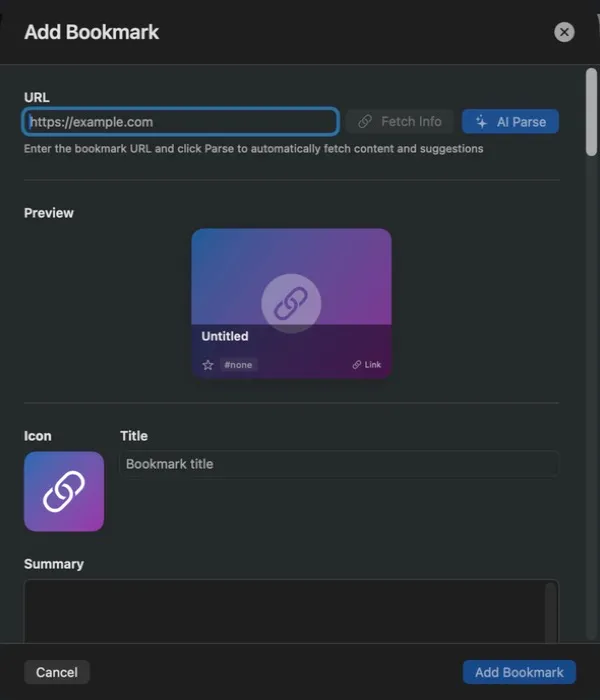This screenshot has width=600, height=700.
Task: Click the sparkle icon on AI Parse
Action: (481, 121)
